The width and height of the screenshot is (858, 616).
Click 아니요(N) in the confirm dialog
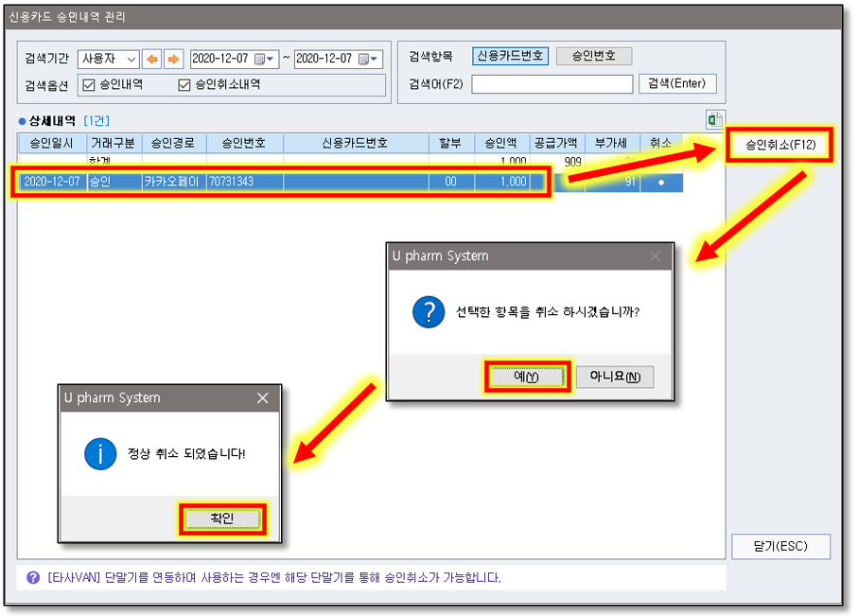coord(615,377)
